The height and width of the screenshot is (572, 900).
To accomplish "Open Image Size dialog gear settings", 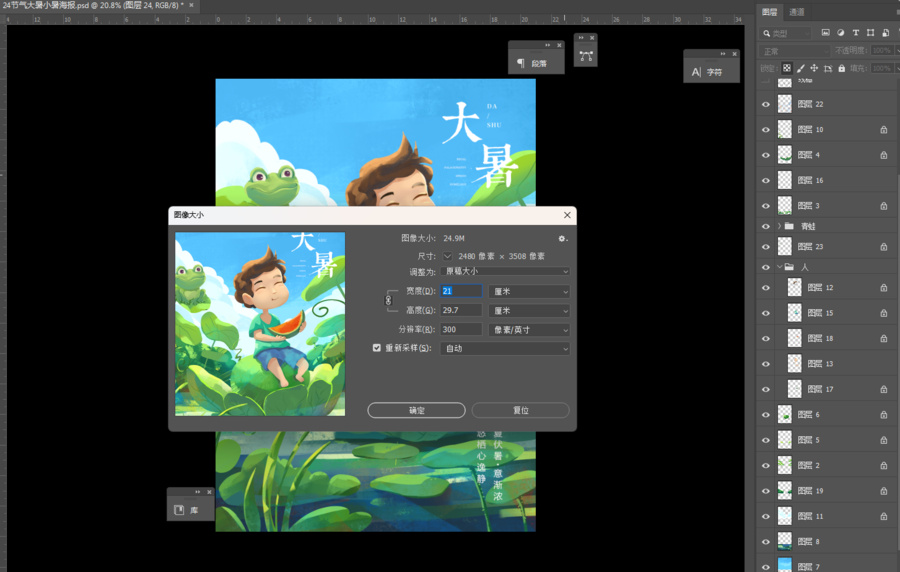I will click(562, 239).
